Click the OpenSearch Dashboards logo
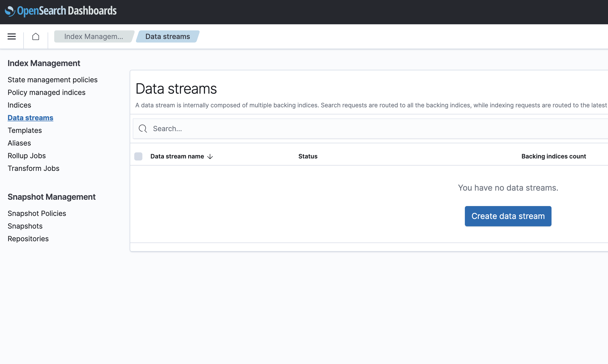The height and width of the screenshot is (364, 608). [x=61, y=11]
